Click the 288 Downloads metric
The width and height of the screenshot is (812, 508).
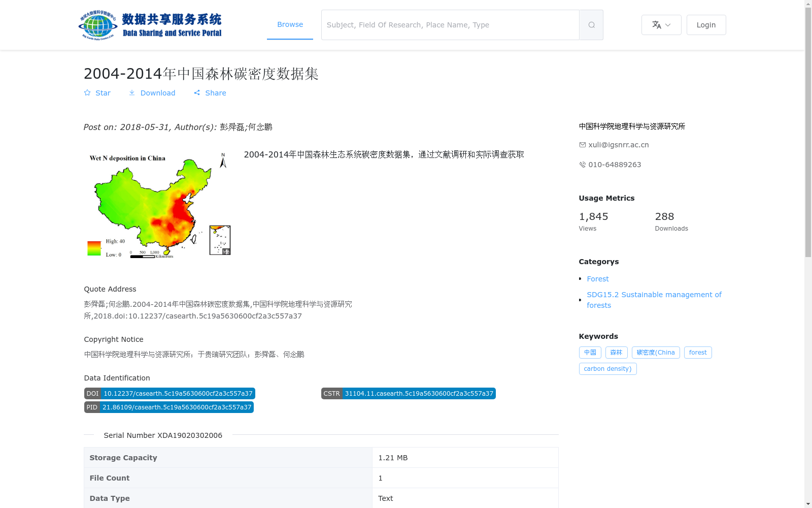point(671,221)
